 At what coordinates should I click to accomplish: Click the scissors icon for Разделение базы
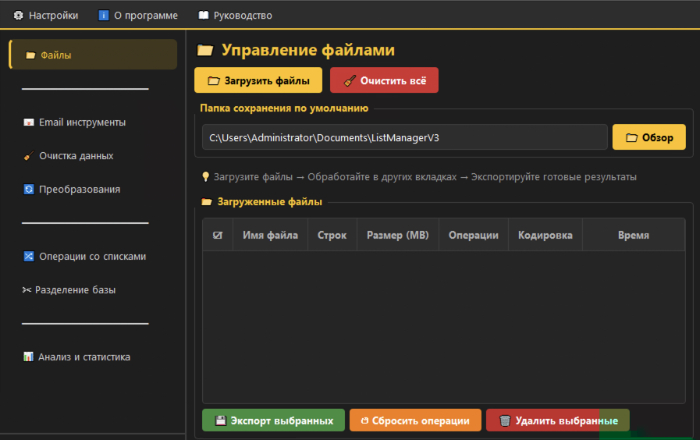tap(27, 290)
